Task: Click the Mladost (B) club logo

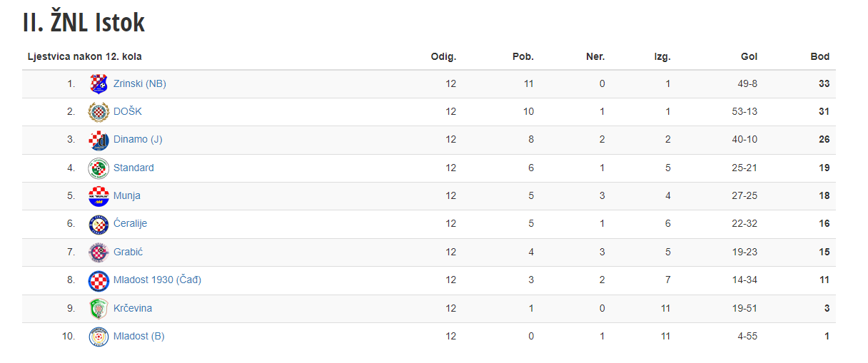Action: (99, 337)
